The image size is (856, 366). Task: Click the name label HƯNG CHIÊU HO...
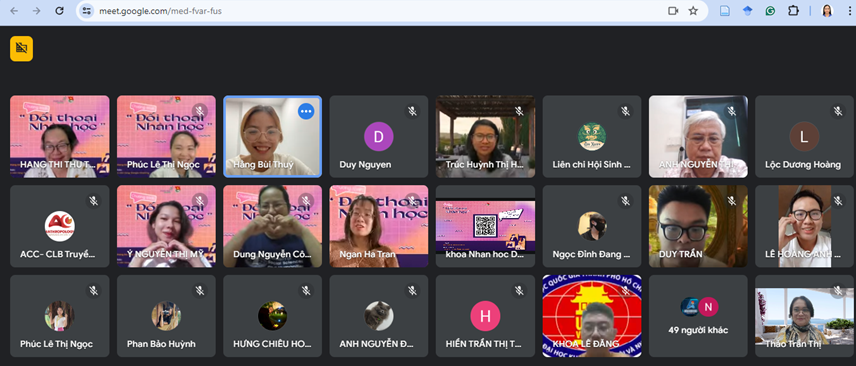tap(272, 344)
